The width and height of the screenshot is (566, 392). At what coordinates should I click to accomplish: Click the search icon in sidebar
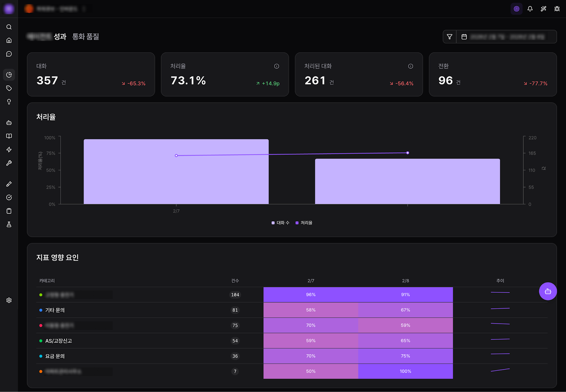click(x=9, y=27)
